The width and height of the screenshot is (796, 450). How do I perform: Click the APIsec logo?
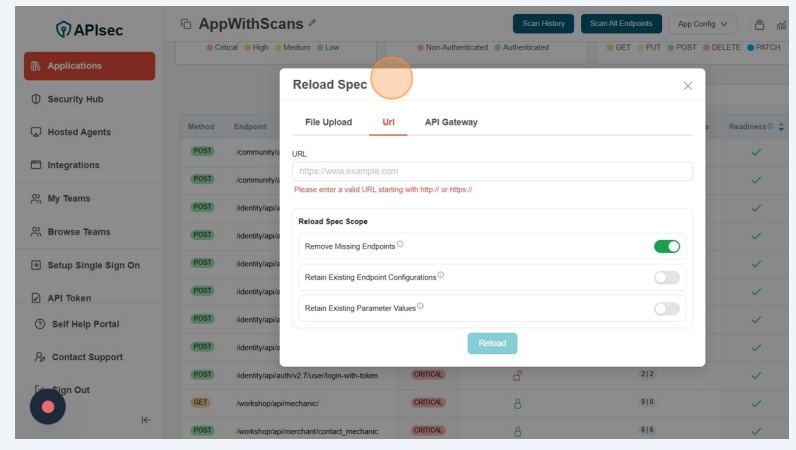(89, 29)
